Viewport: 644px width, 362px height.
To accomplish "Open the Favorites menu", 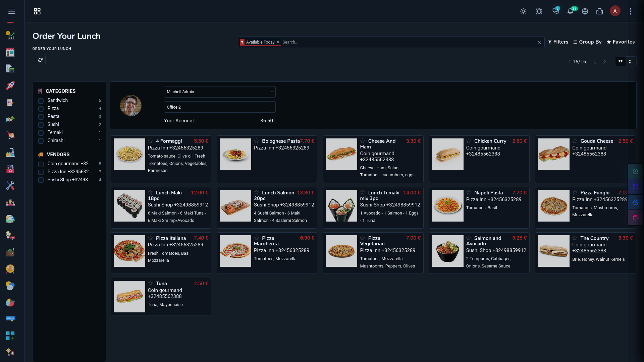I will [621, 42].
